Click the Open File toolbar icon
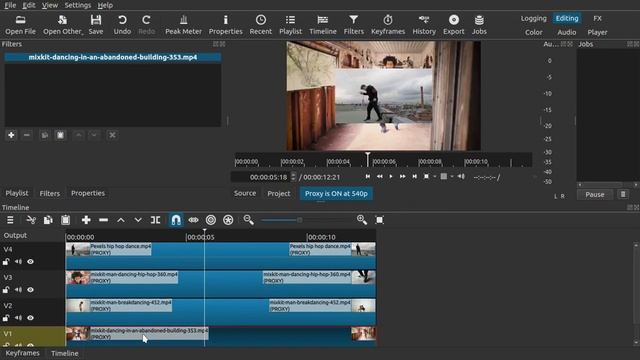The image size is (640, 360). click(x=20, y=24)
